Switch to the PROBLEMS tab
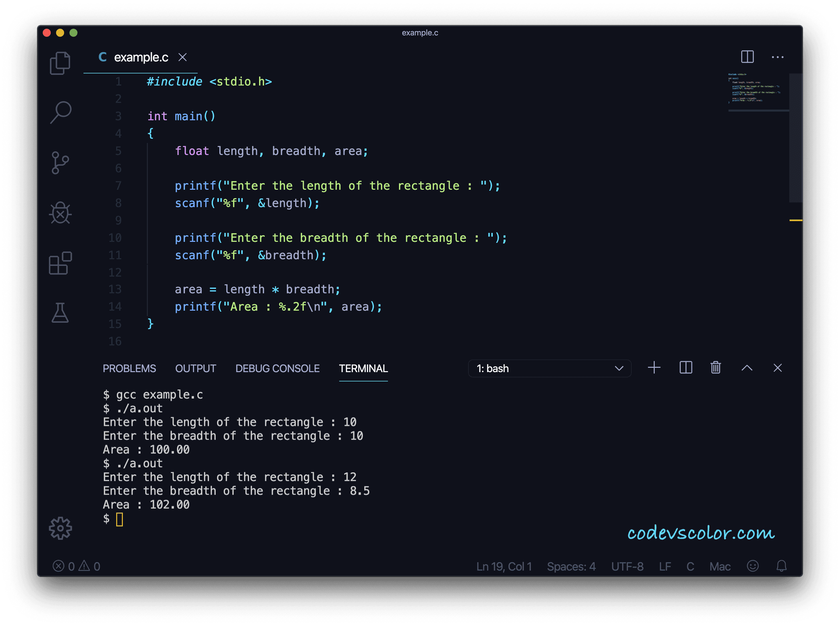840x626 pixels. (129, 368)
